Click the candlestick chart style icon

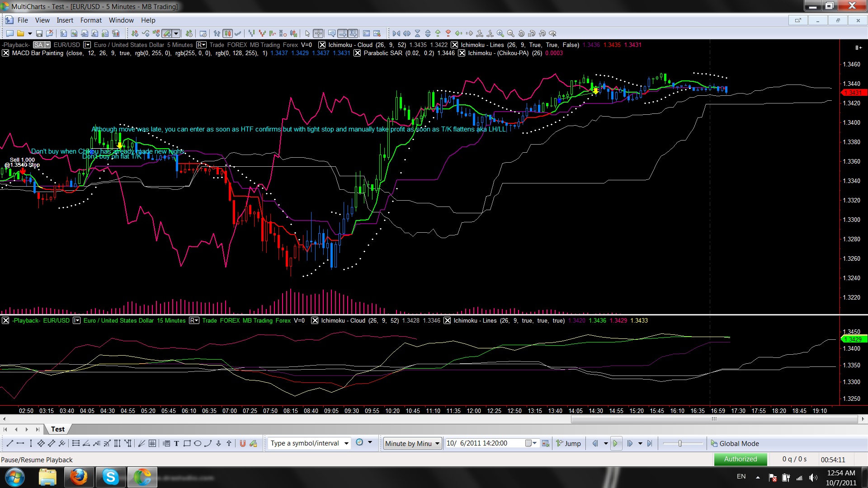227,33
